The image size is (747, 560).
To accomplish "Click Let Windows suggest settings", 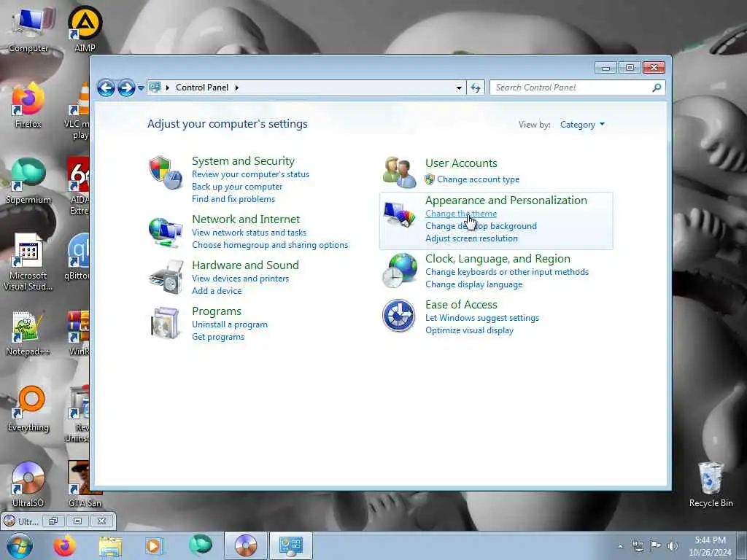I will [482, 318].
